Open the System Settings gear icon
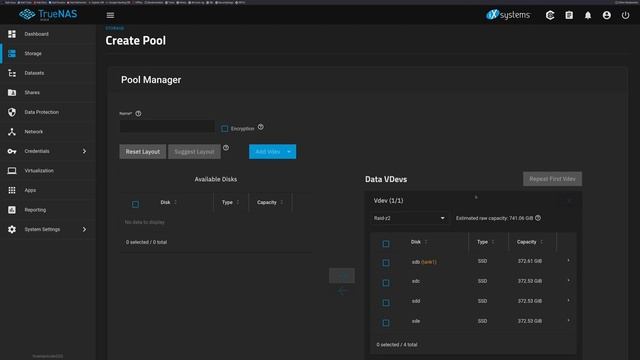 [x=12, y=229]
